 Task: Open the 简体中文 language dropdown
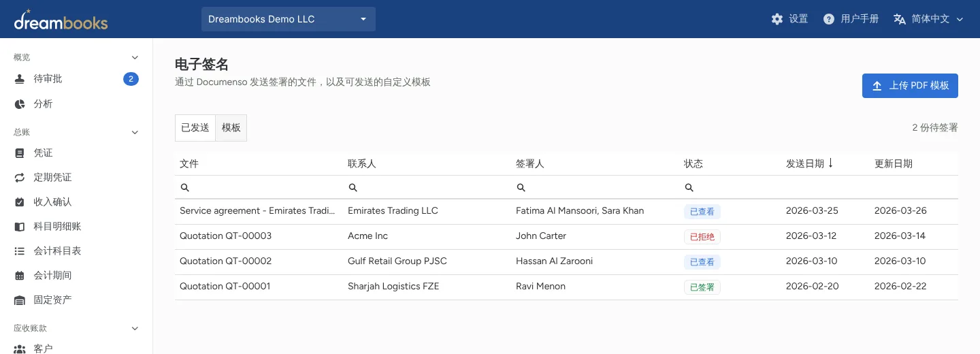click(928, 19)
